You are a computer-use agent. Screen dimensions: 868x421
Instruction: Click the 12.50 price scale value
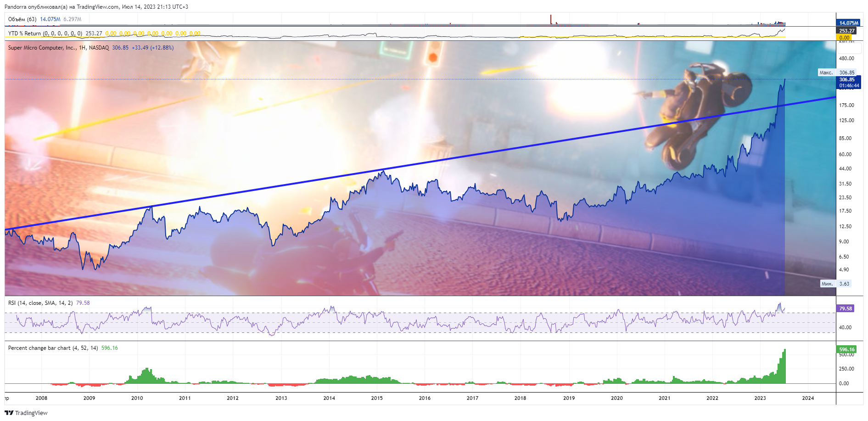click(845, 226)
